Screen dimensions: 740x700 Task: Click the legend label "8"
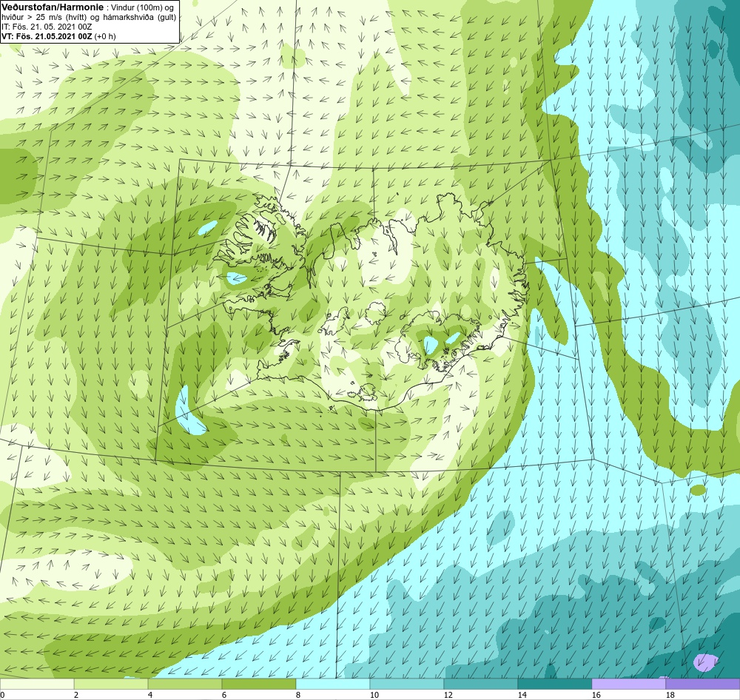pyautogui.click(x=298, y=695)
